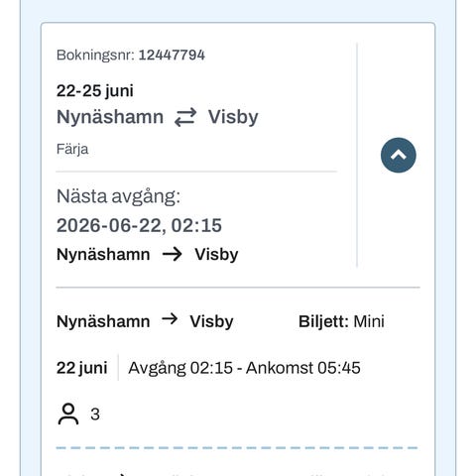Click the passenger person icon
The image size is (476, 476).
68,414
